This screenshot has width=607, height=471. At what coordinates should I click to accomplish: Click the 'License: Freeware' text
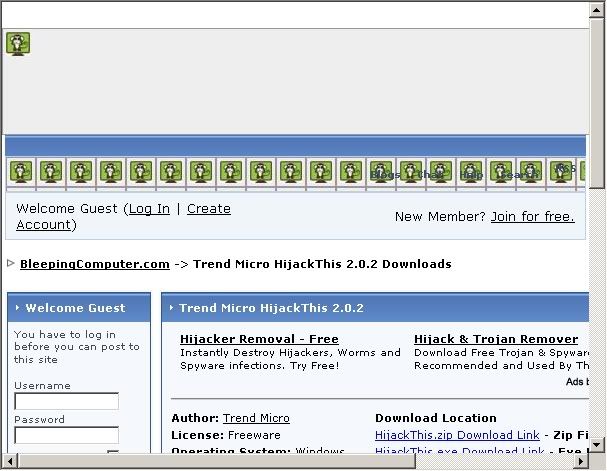click(x=226, y=435)
